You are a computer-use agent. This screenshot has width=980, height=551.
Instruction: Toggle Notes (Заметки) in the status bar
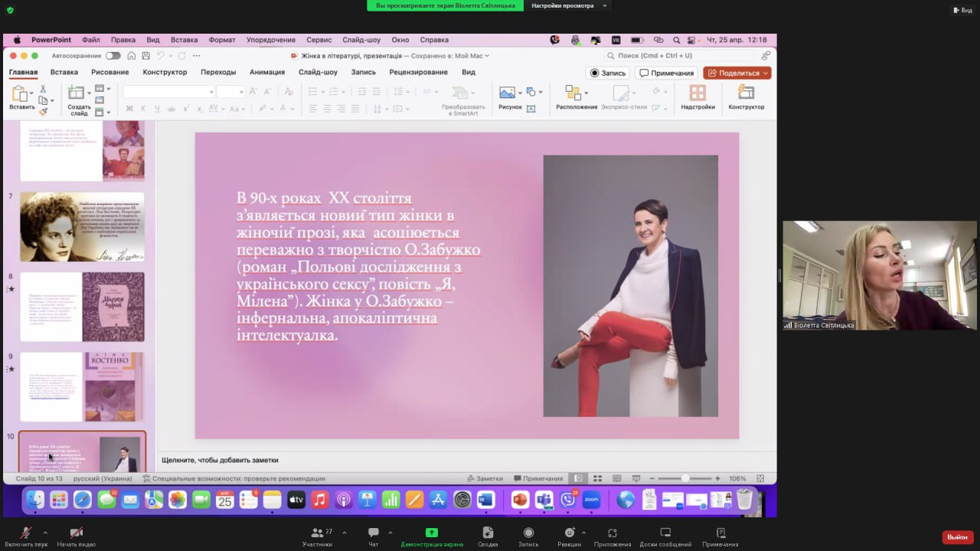point(485,478)
